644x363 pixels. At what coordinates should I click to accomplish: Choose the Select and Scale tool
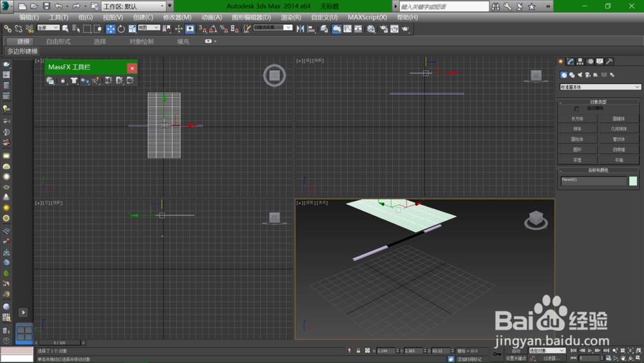click(x=132, y=29)
